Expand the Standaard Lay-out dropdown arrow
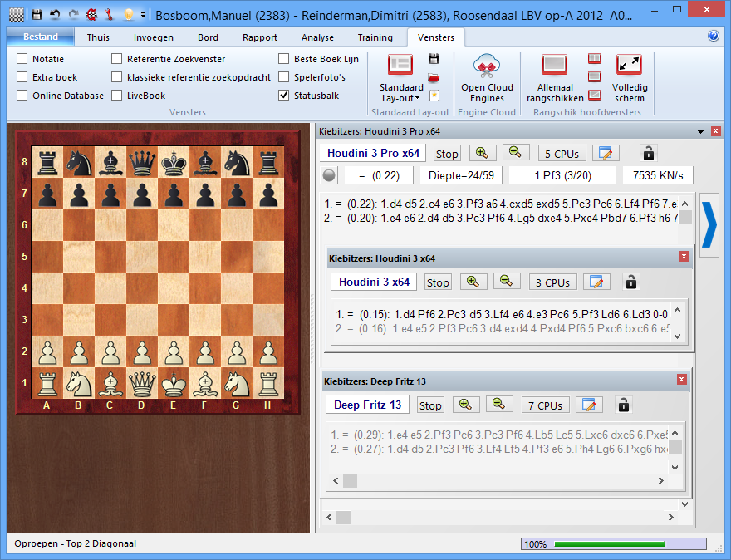Image resolution: width=731 pixels, height=560 pixels. [x=418, y=98]
